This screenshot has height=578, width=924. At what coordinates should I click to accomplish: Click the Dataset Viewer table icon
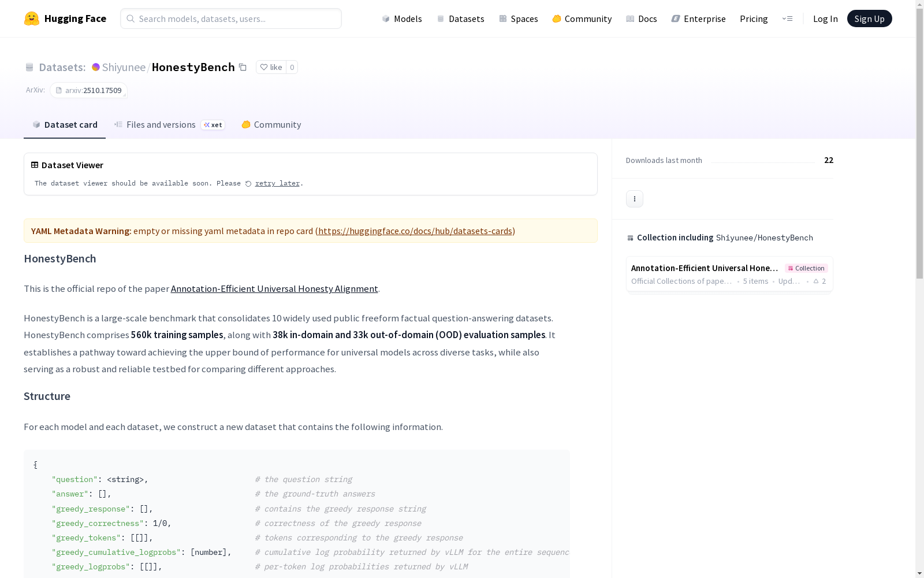click(x=35, y=165)
